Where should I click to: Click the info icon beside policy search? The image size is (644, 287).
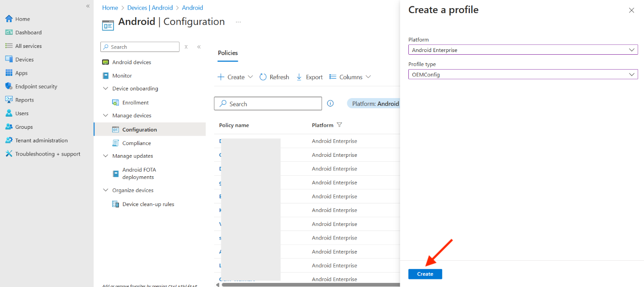tap(330, 104)
